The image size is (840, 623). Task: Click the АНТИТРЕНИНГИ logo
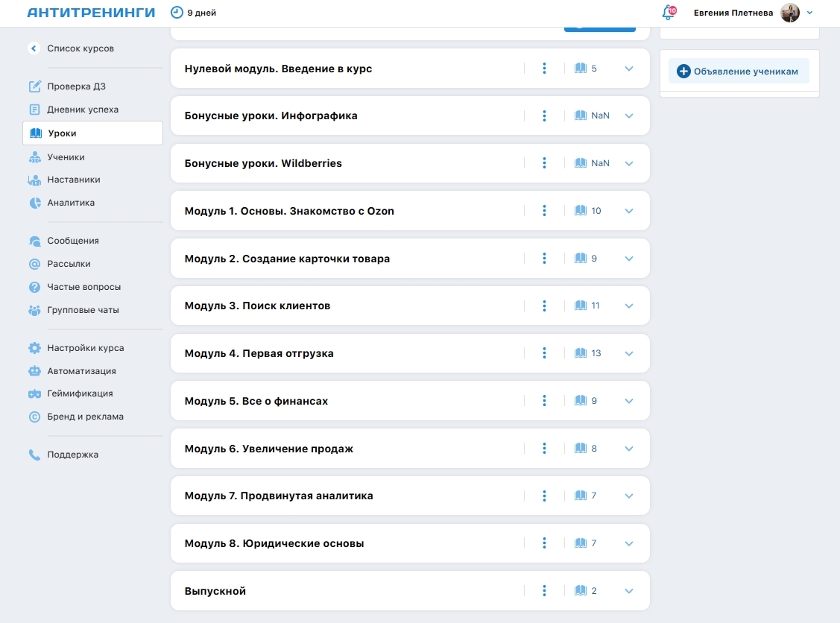tap(91, 13)
